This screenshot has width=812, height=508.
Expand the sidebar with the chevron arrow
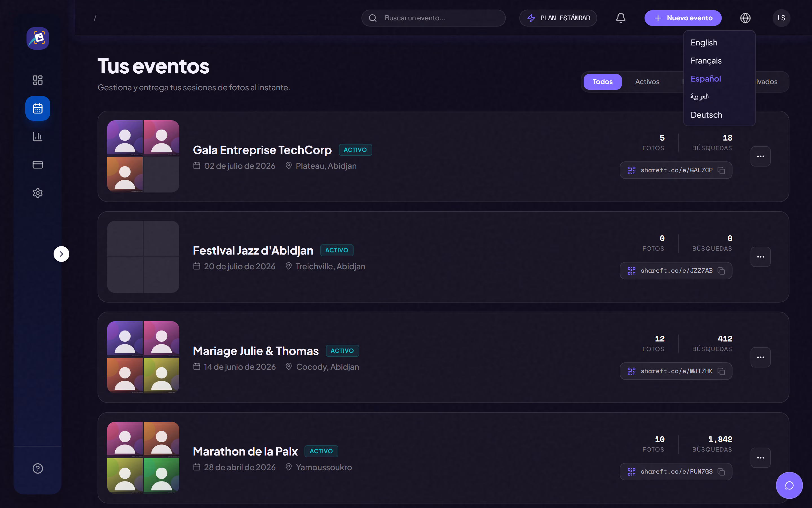[61, 254]
